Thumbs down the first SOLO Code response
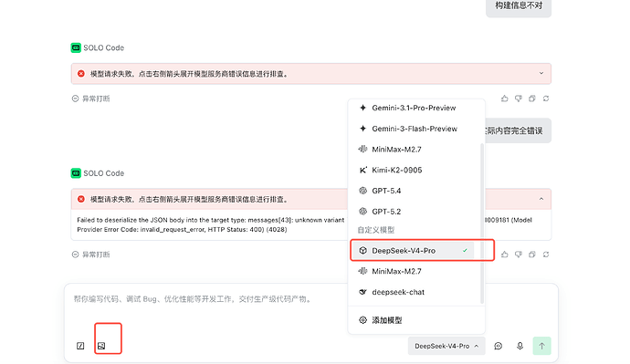 (x=519, y=99)
